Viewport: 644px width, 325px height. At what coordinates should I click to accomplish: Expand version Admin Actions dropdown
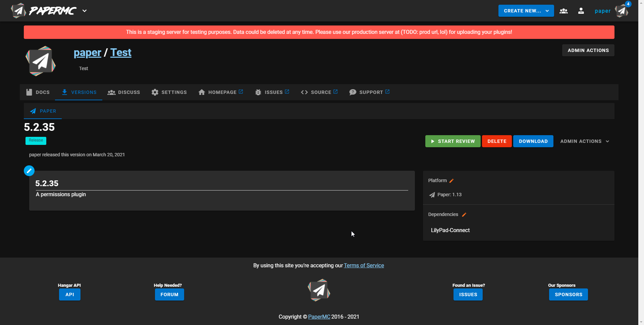pyautogui.click(x=585, y=141)
